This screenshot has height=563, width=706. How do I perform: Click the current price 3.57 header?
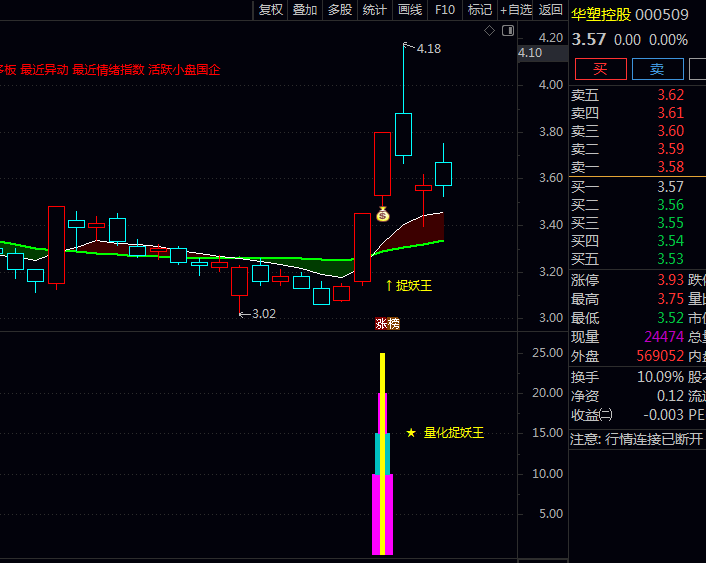[x=588, y=40]
